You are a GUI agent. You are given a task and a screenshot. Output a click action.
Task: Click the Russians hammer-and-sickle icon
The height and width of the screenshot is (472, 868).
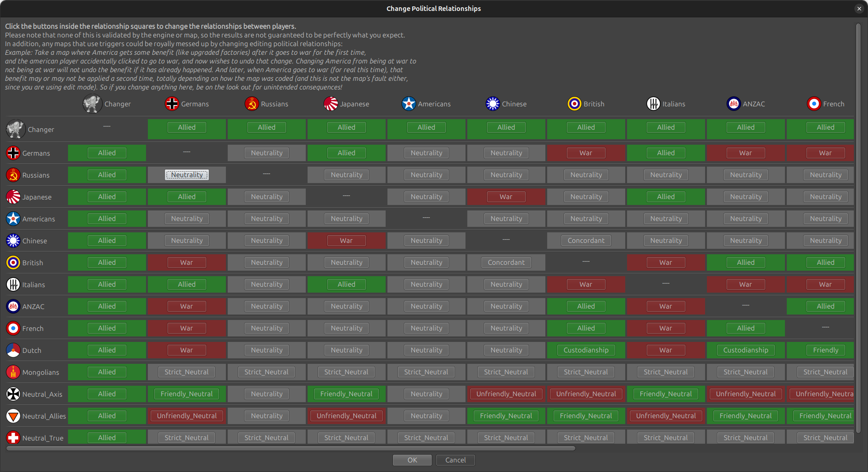[13, 175]
